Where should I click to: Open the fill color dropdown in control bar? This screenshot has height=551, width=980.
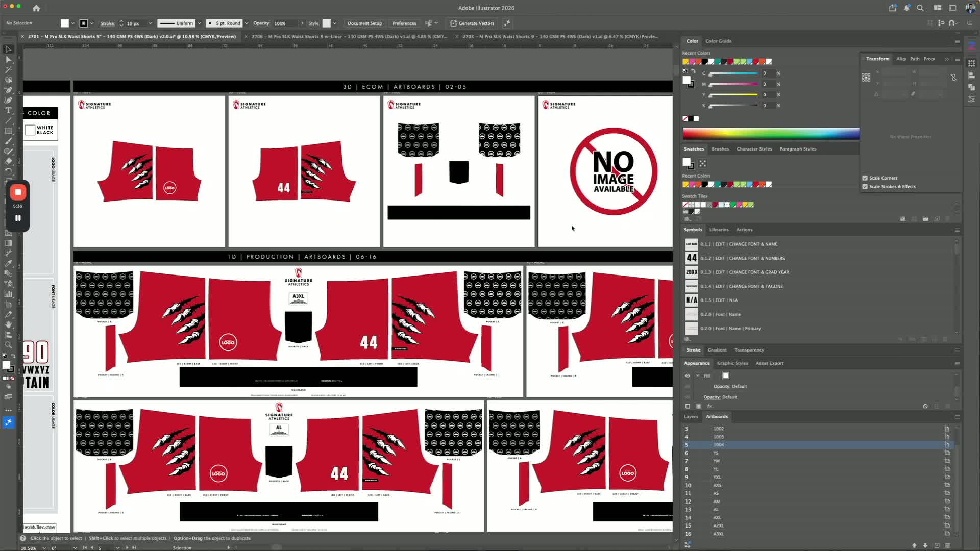coord(73,23)
